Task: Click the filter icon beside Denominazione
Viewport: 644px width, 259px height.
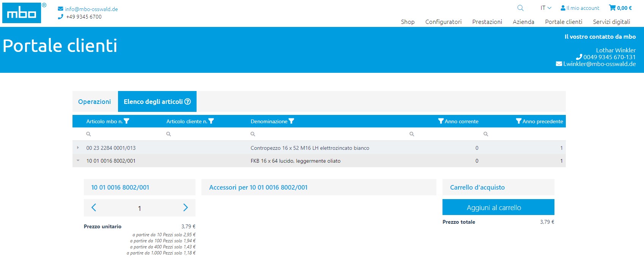Action: (291, 121)
